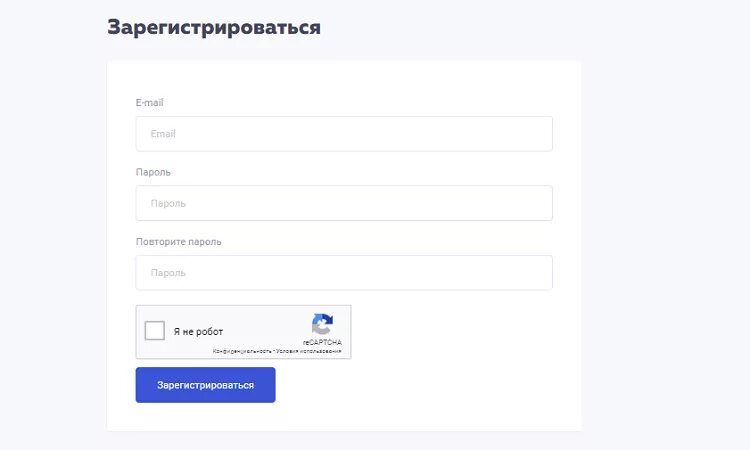750x450 pixels.
Task: Click the reCAPTCHA arrows logo
Action: tap(322, 324)
